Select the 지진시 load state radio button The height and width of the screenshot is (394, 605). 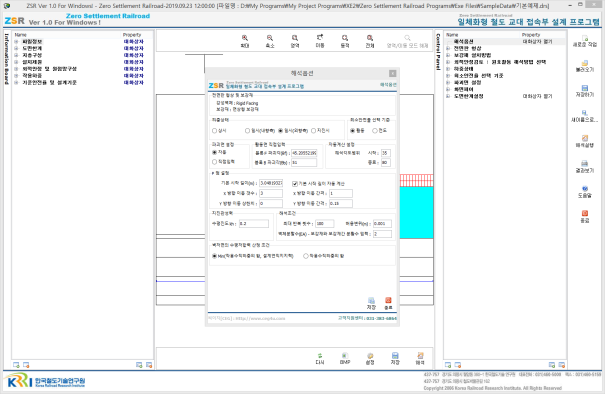click(313, 131)
